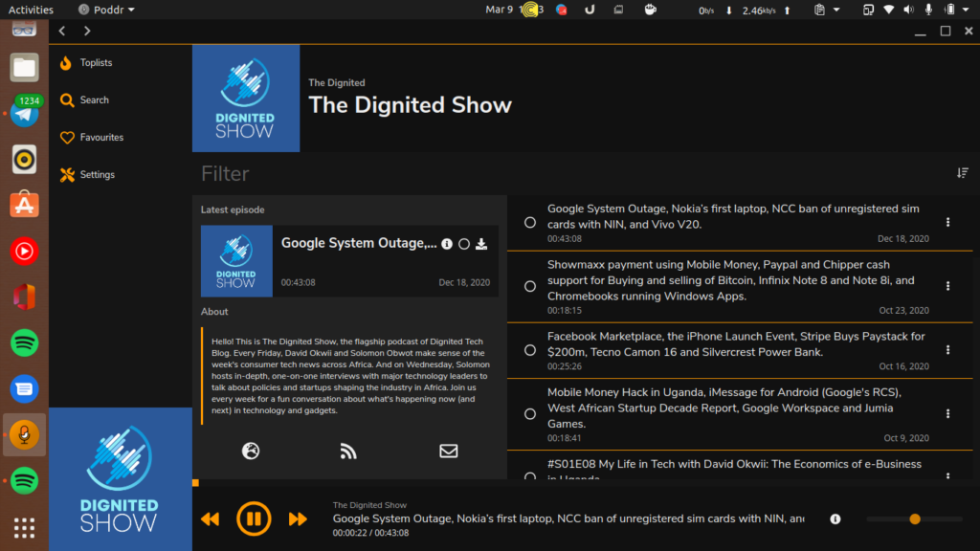Click the Wi-Fi icon in system tray
Screen dimensions: 980x551
[x=889, y=10]
